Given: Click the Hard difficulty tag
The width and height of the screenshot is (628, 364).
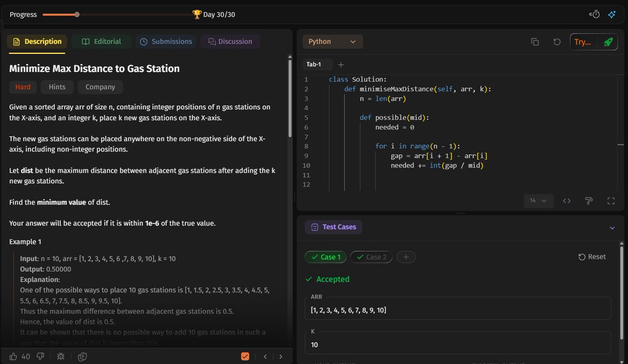Looking at the screenshot, I should tap(23, 87).
